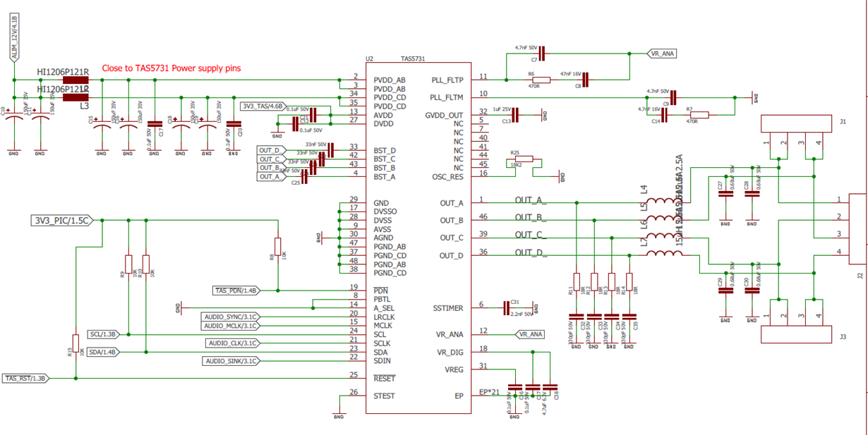The height and width of the screenshot is (435, 868).
Task: Click the OSC_RES pin label
Action: pos(448,176)
